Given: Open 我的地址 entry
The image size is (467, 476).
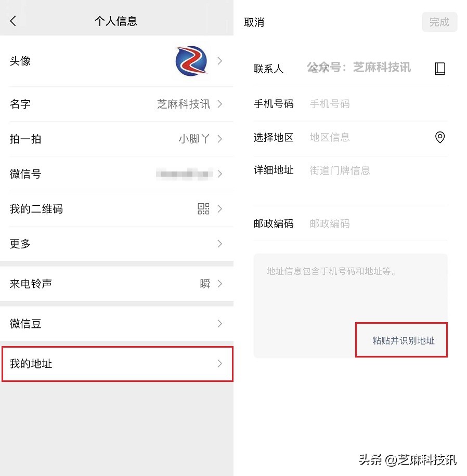Looking at the screenshot, I should [x=118, y=364].
